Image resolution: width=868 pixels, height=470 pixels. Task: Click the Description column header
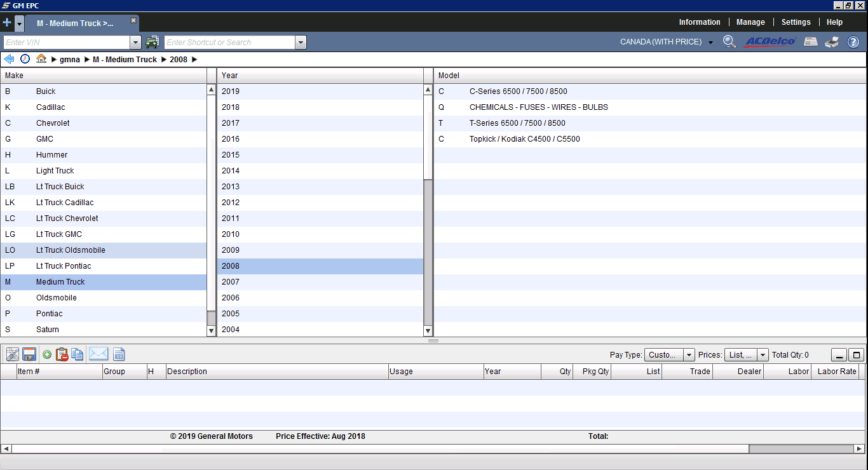tap(277, 372)
